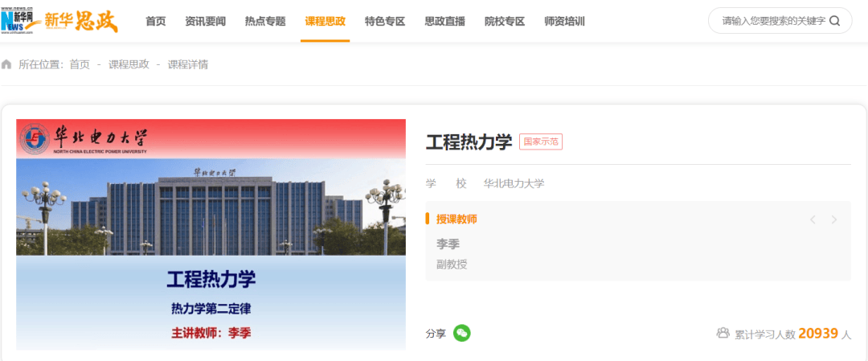Click the home icon in breadcrumb
This screenshot has width=868, height=361.
click(6, 64)
